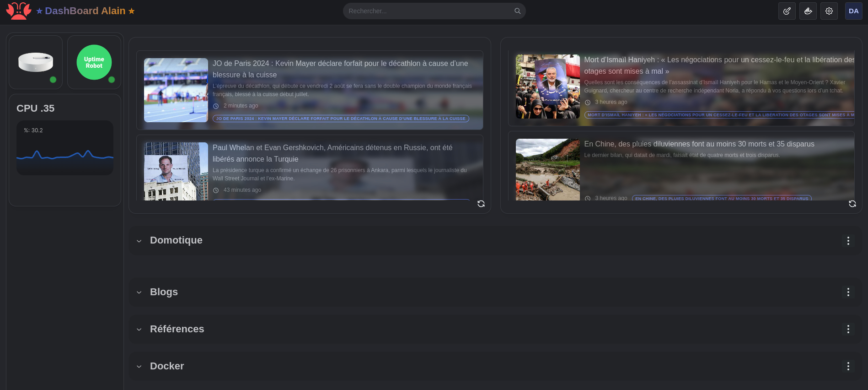Open the Docker integrations icon in header

pyautogui.click(x=808, y=11)
